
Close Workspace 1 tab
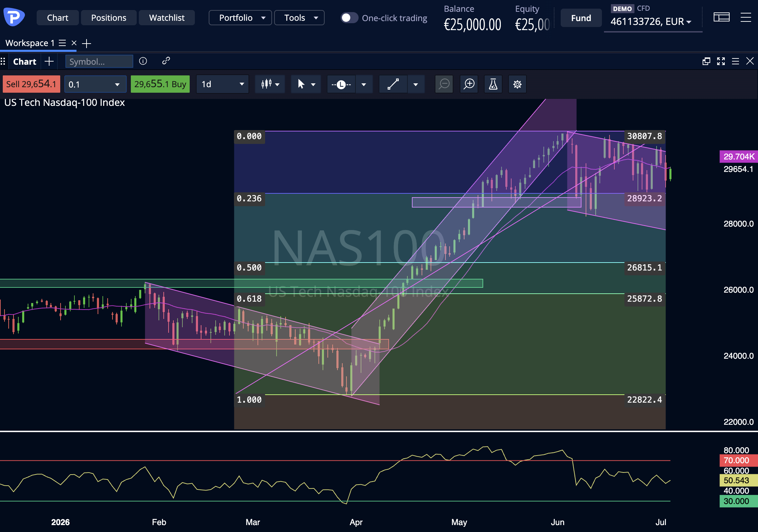click(x=74, y=43)
